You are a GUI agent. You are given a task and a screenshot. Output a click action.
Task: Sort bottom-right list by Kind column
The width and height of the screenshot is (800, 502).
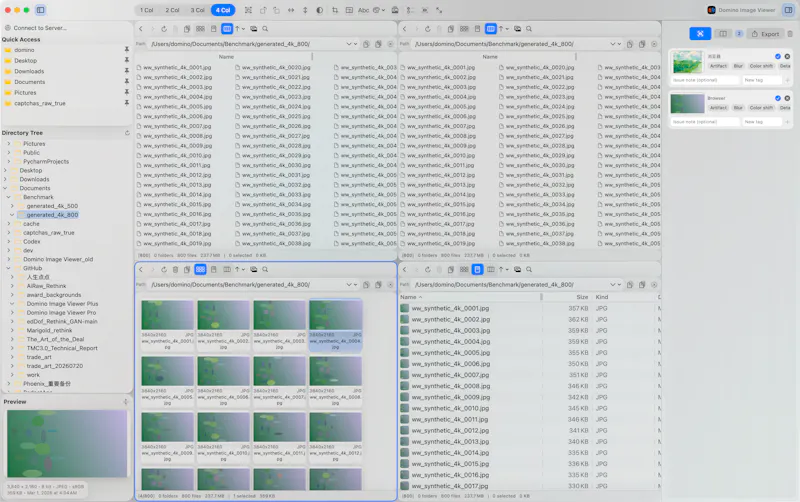tap(602, 297)
